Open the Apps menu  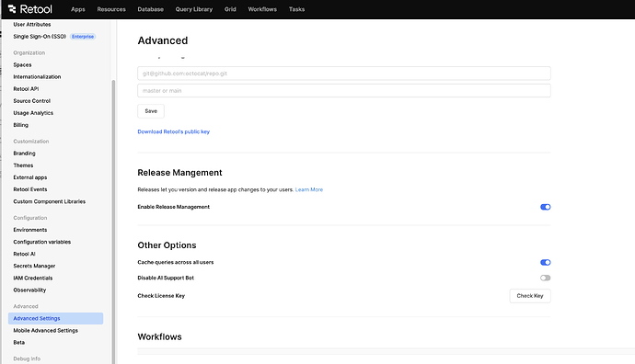pyautogui.click(x=77, y=9)
